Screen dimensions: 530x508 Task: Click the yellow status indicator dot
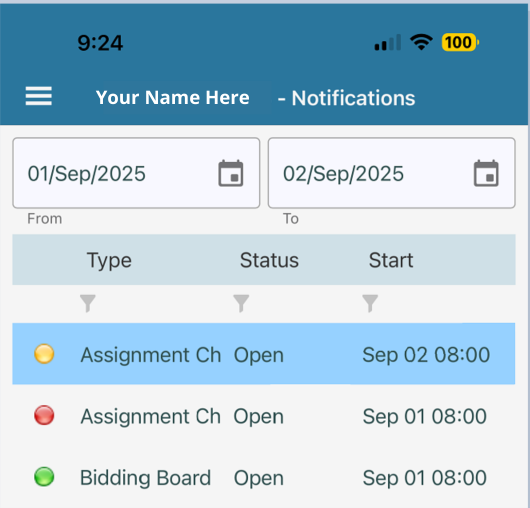point(44,354)
